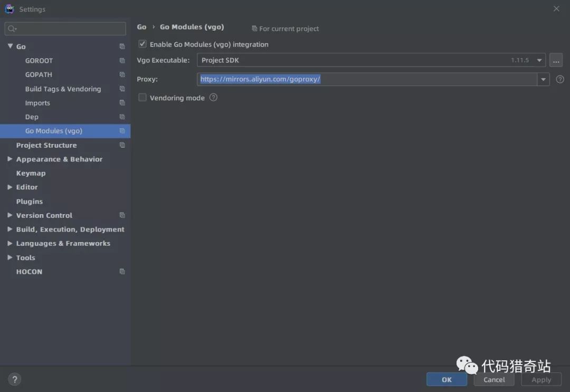Click the project-level icon beside Go

pos(122,46)
